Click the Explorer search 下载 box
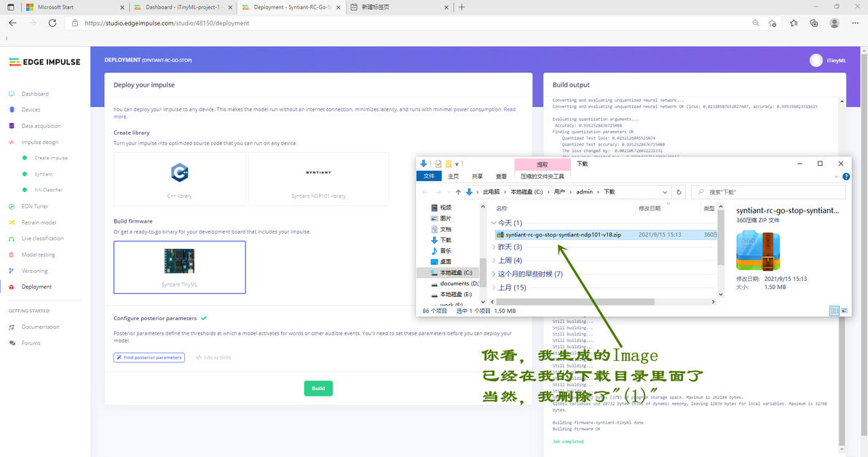This screenshot has height=457, width=868. click(768, 192)
